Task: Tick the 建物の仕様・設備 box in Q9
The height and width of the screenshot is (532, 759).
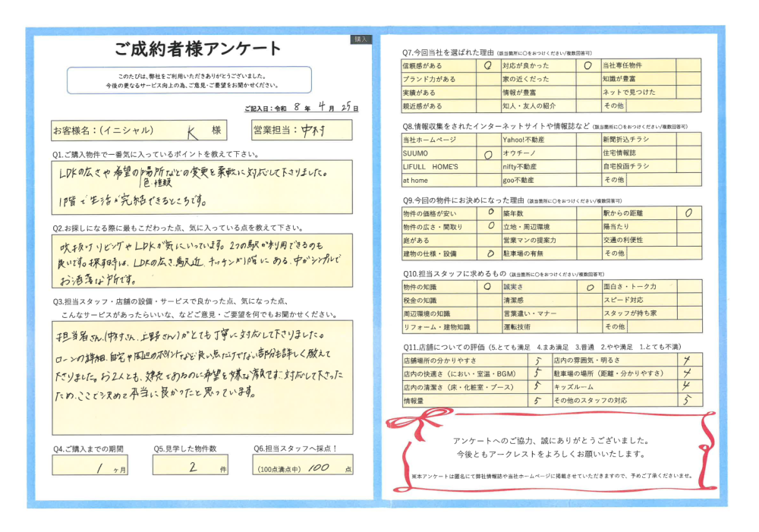Action: 490,253
